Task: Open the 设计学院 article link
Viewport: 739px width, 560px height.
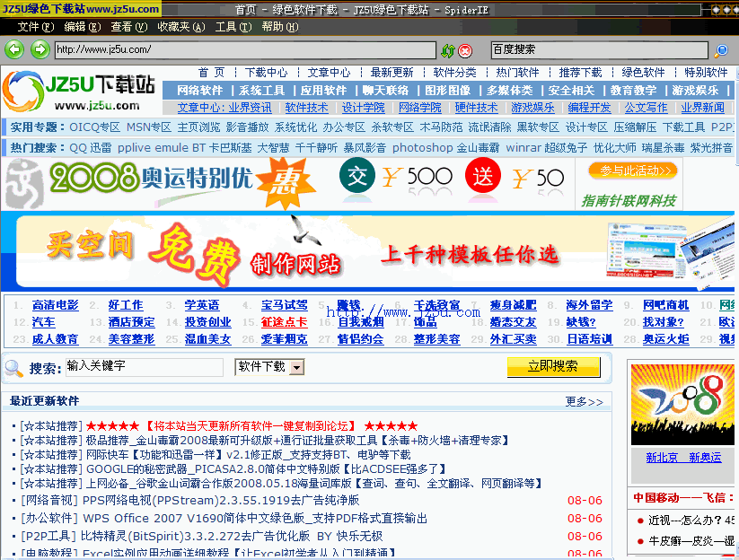Action: pos(363,108)
